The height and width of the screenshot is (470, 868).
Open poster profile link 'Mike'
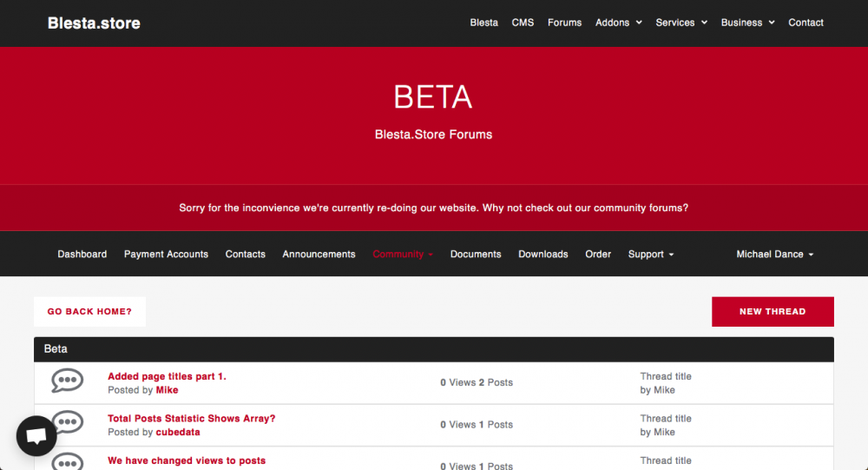pos(167,390)
